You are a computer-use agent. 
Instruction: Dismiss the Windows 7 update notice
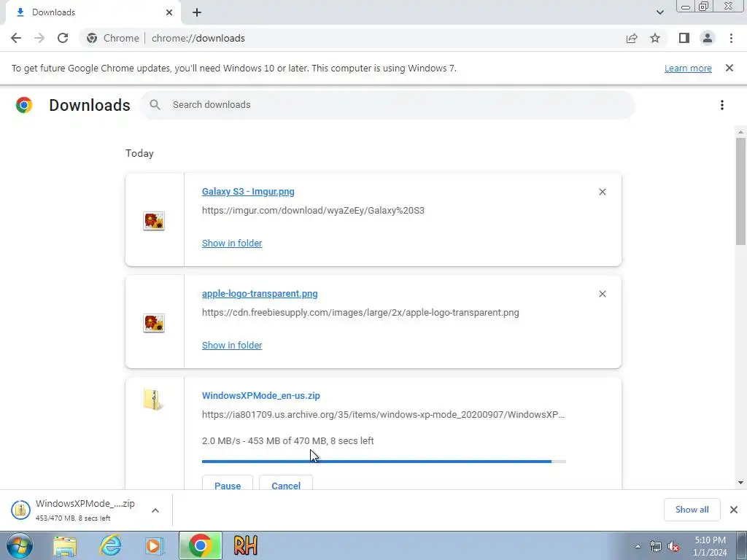coord(729,68)
